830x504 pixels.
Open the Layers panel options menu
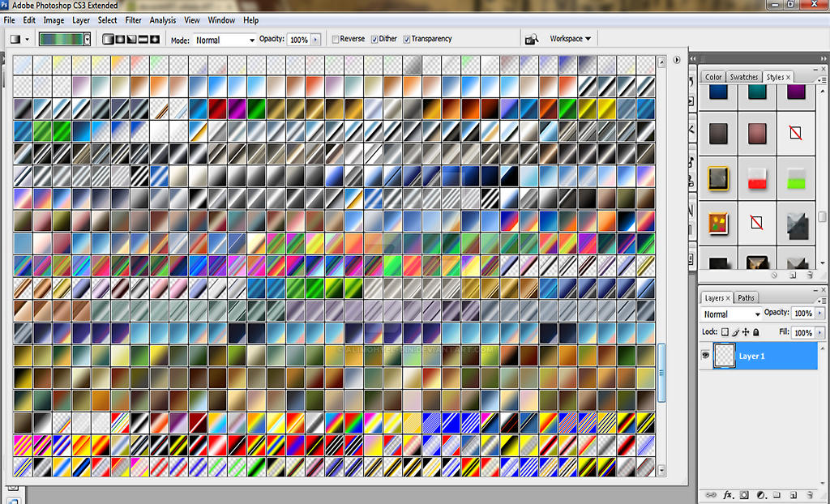[x=822, y=300]
